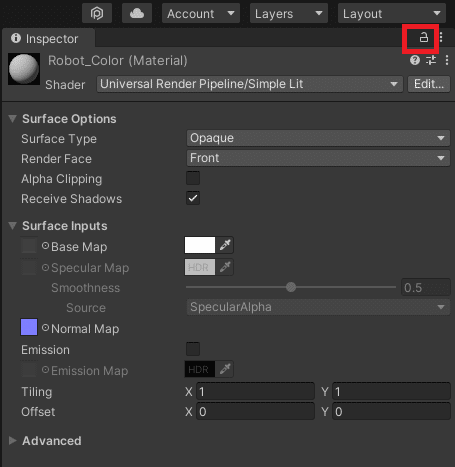Open the Render Face dropdown showing Front

318,158
